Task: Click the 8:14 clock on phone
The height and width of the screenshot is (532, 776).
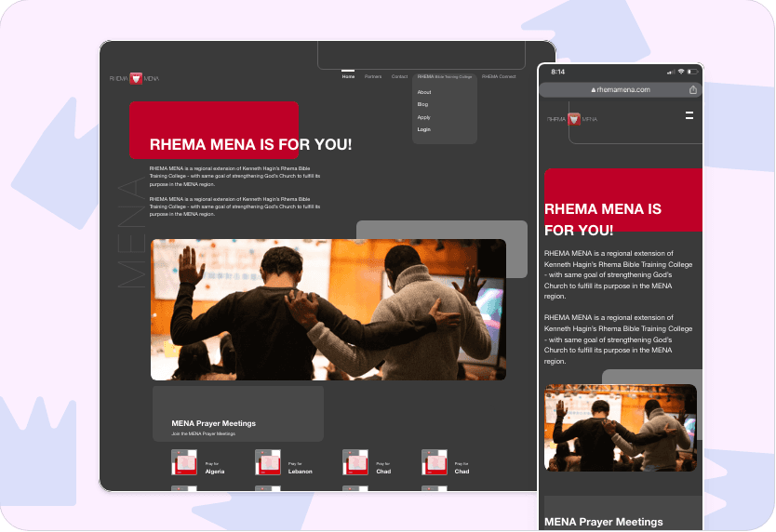Action: [x=557, y=72]
